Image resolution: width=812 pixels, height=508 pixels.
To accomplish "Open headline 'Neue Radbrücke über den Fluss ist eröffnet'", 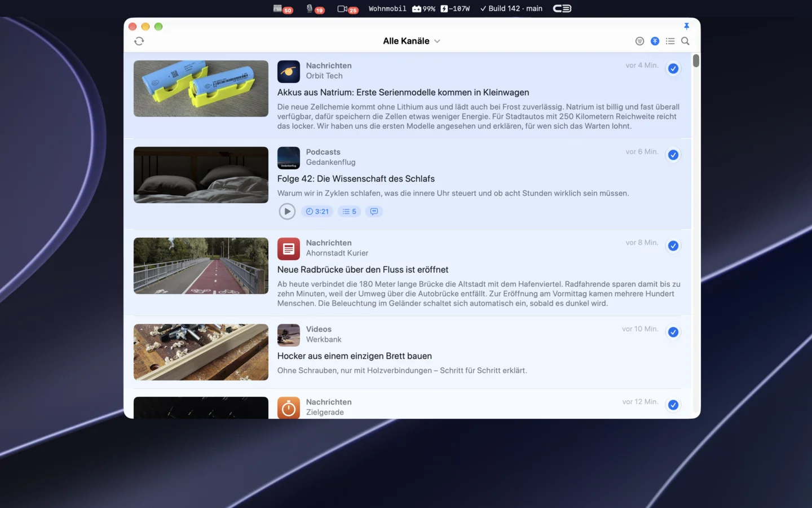I will point(363,270).
